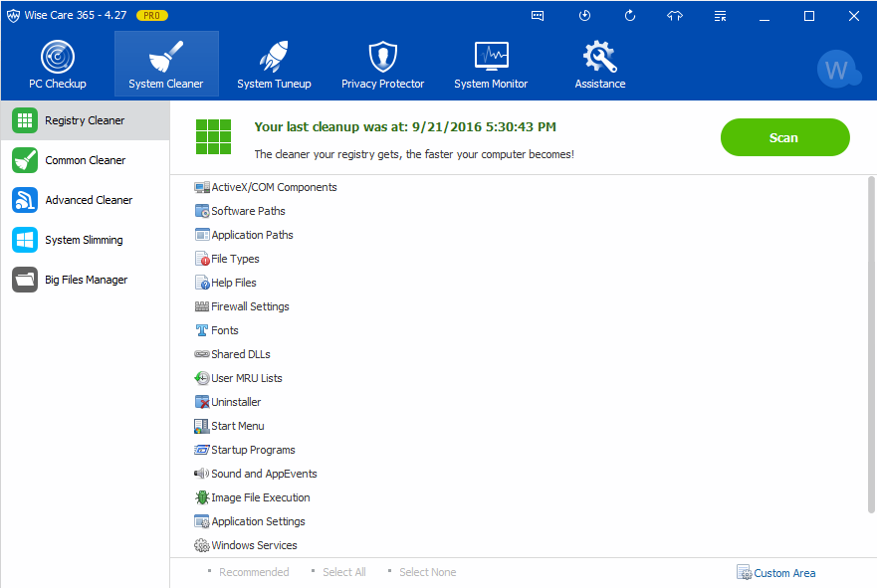Click the System Slimming Windows icon
Viewport: 877px width, 588px height.
(x=25, y=240)
